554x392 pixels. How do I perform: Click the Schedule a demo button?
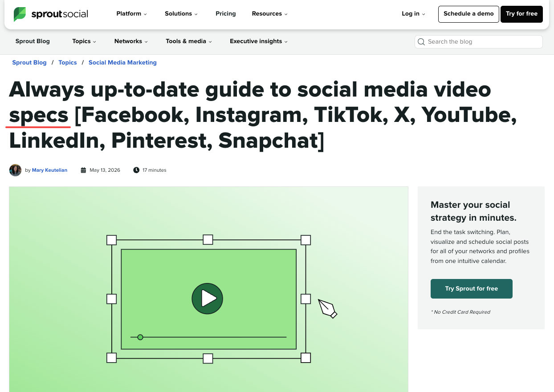coord(468,14)
